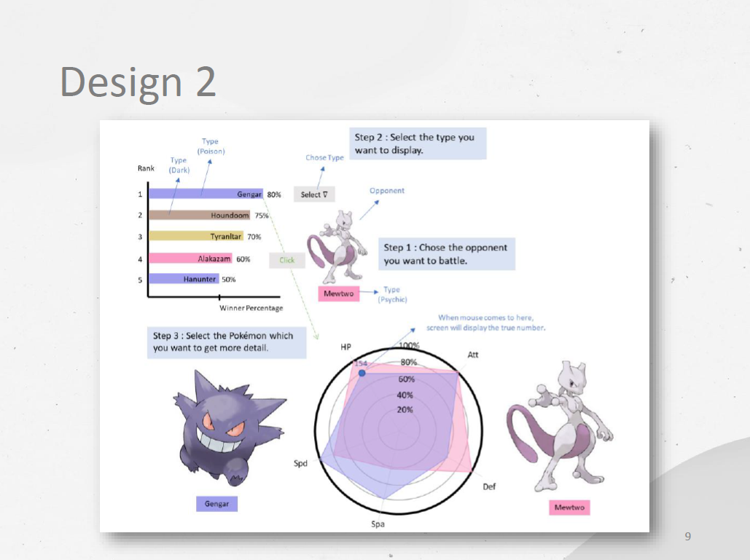Select the Gengar name label
Viewport: 750px width, 560px height.
(216, 503)
